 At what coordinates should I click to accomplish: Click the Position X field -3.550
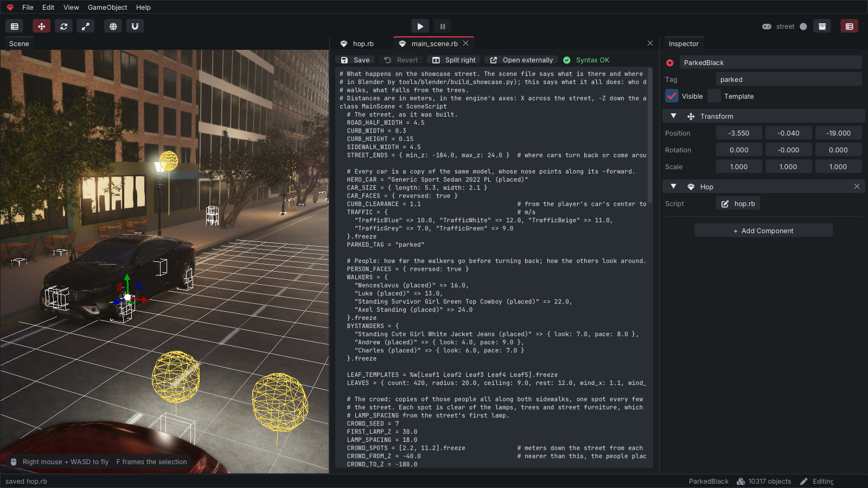coord(738,133)
